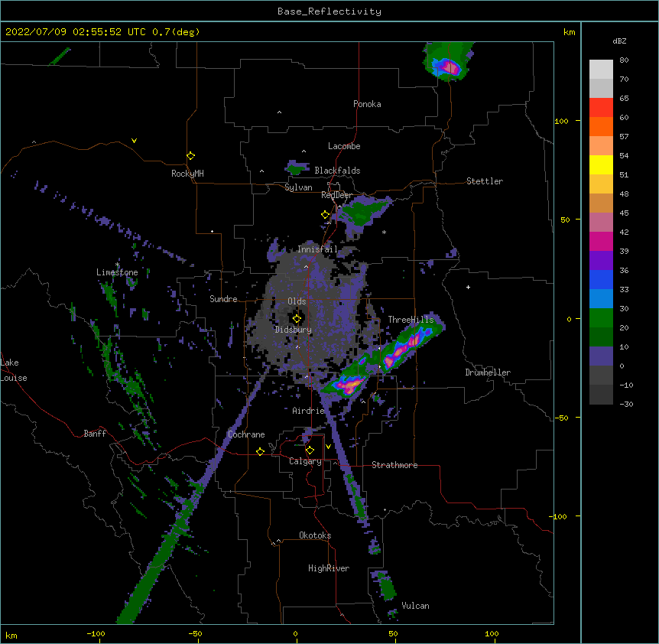Click the HighRiver city label
This screenshot has height=644, width=659.
tap(329, 568)
